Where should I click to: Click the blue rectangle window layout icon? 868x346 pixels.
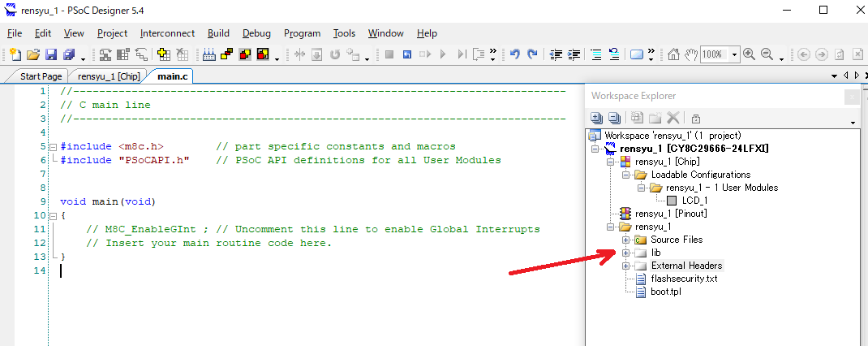(x=637, y=54)
